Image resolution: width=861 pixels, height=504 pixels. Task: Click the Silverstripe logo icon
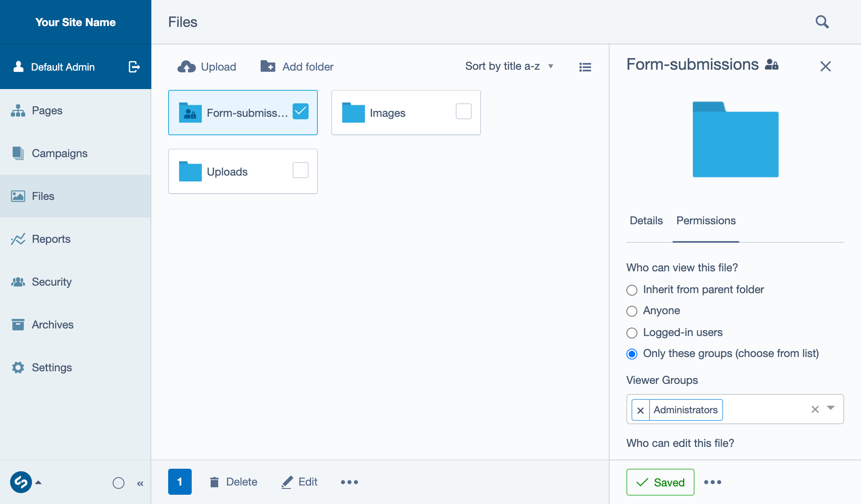[x=21, y=482]
